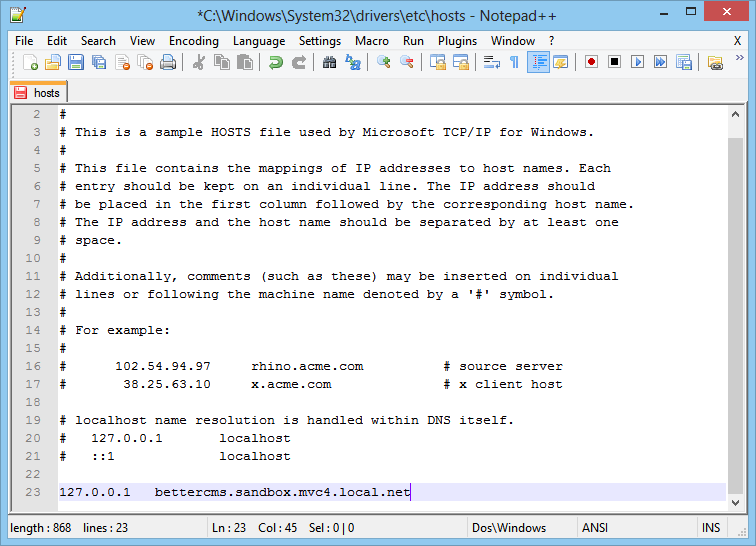Viewport: 756px width, 546px height.
Task: Toggle synchronize horizontal scrolling icon
Action: click(461, 63)
